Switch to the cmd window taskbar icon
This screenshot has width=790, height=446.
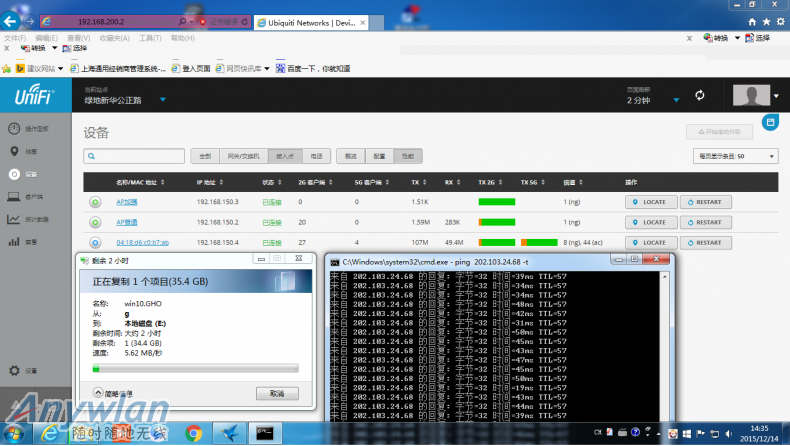(265, 433)
